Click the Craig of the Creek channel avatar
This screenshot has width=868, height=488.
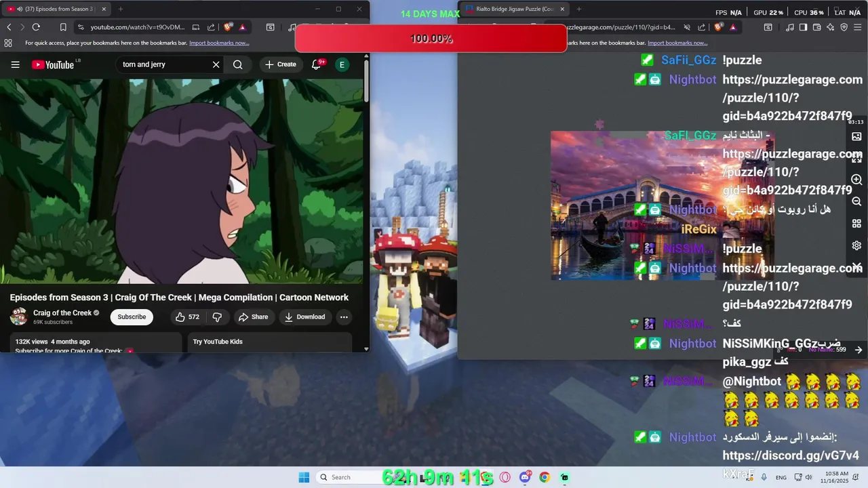click(19, 317)
